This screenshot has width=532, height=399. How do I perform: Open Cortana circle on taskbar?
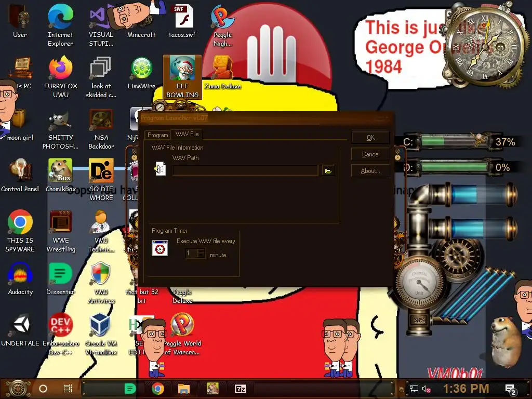pyautogui.click(x=43, y=389)
